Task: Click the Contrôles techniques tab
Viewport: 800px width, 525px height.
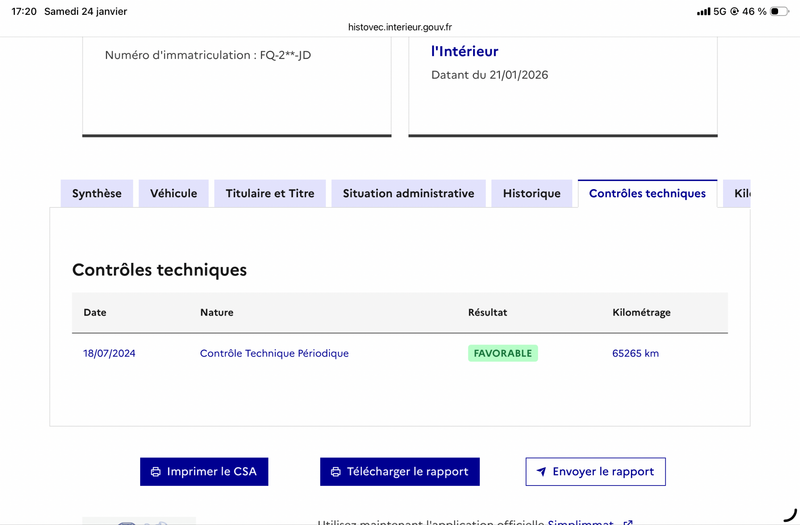Action: click(647, 194)
